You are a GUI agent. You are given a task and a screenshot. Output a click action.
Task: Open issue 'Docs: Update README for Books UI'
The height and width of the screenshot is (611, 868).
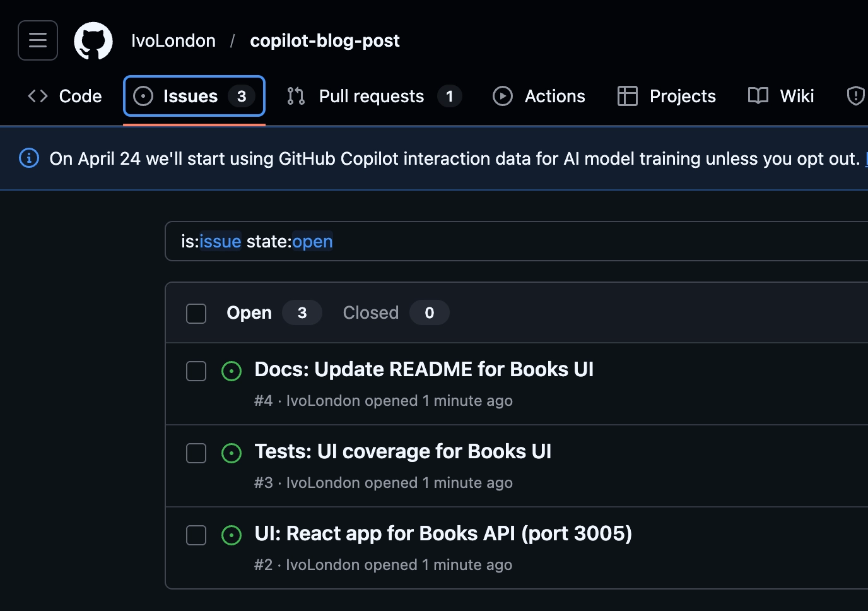click(424, 369)
